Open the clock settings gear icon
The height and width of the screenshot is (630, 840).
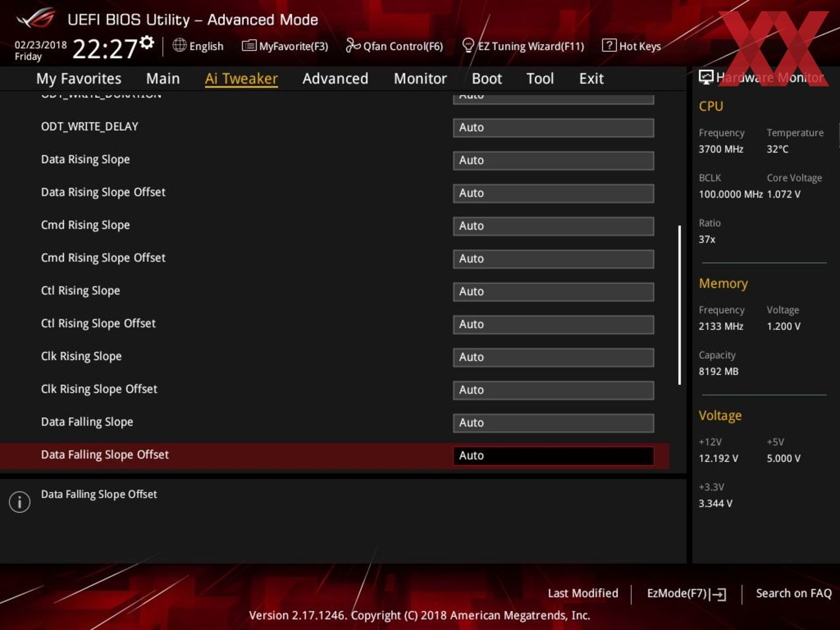point(147,43)
